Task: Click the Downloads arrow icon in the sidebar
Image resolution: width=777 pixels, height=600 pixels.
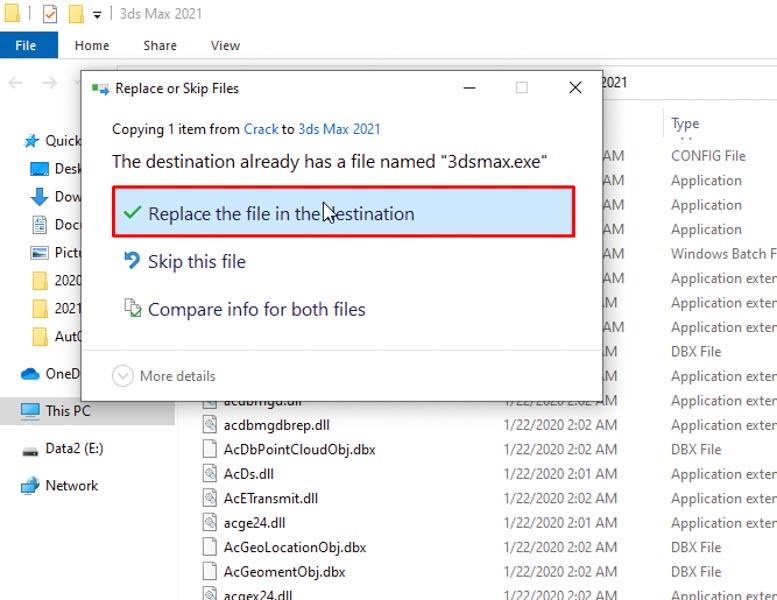Action: [40, 196]
